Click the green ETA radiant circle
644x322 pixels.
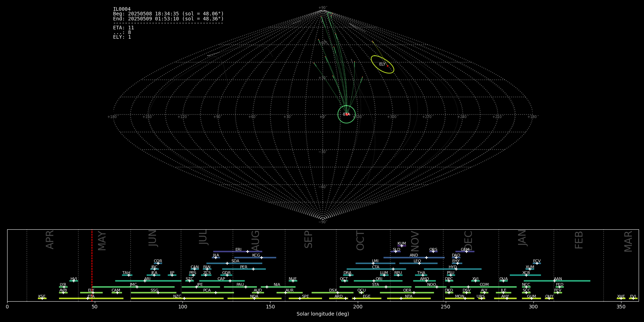pos(346,114)
